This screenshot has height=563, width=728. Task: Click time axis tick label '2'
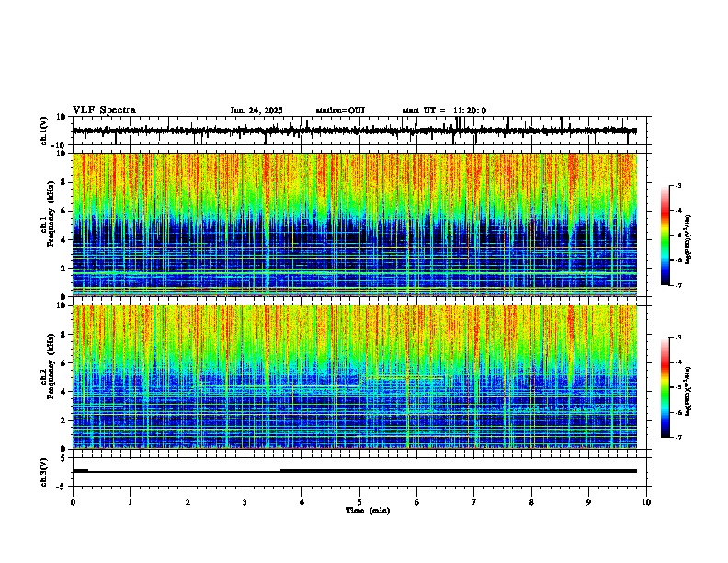188,502
